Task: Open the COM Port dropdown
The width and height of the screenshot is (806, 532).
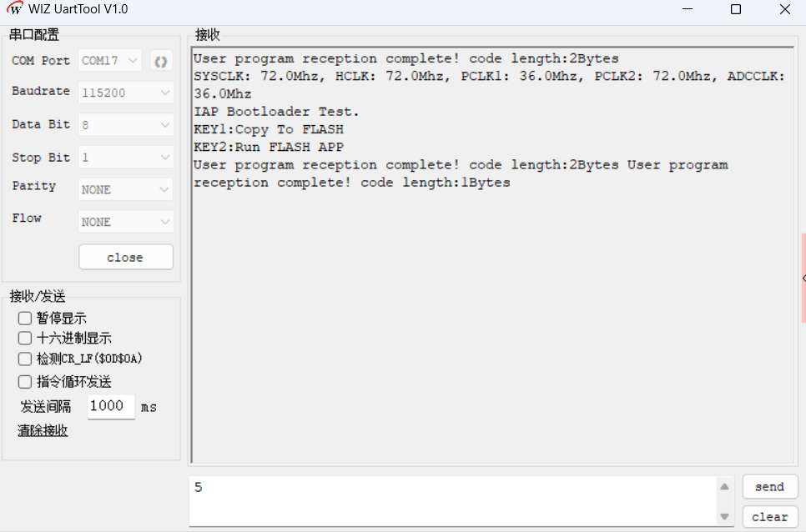Action: pyautogui.click(x=112, y=61)
